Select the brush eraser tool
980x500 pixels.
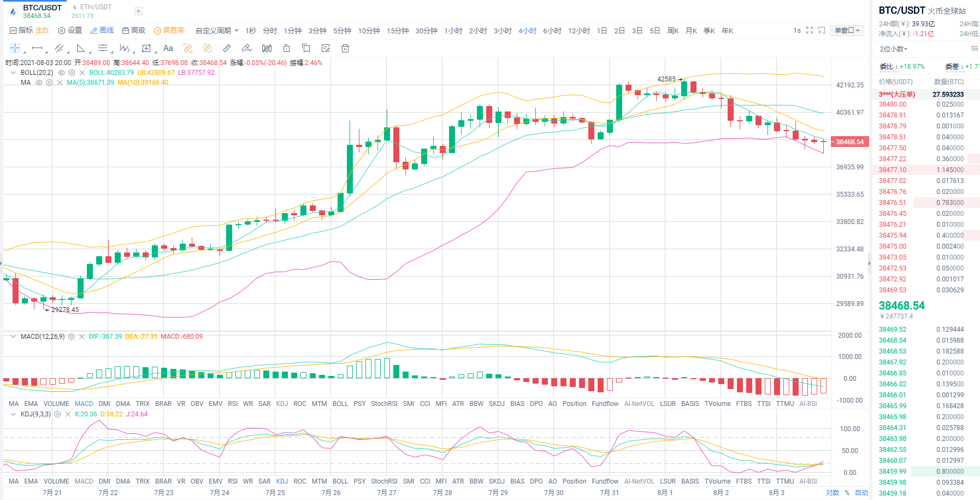pyautogui.click(x=247, y=48)
